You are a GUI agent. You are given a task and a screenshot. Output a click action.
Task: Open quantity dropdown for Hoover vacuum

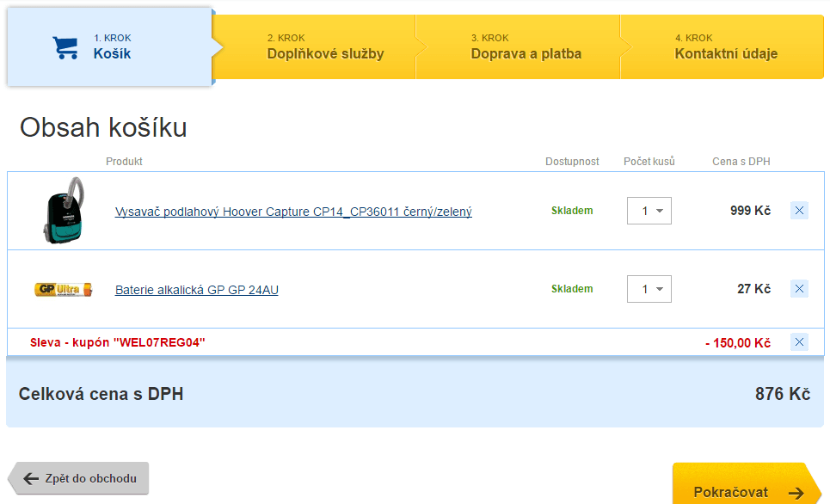coord(649,211)
